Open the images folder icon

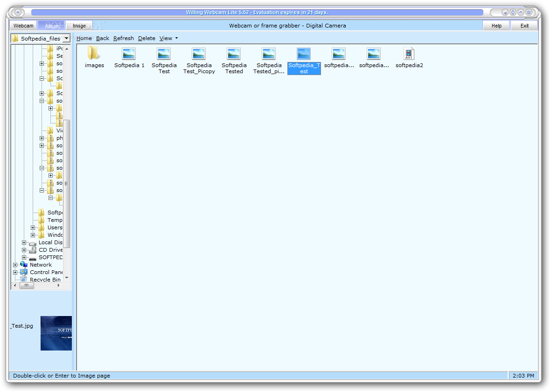tap(94, 53)
